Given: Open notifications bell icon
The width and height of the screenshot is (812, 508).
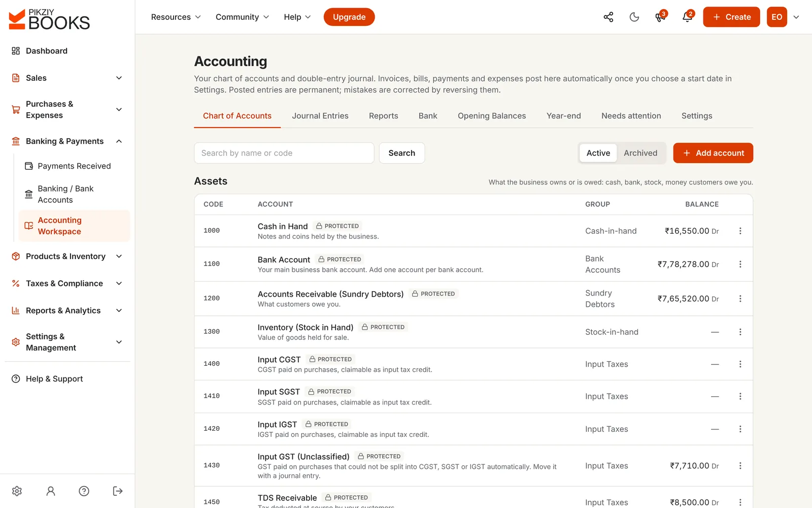Looking at the screenshot, I should [x=688, y=17].
